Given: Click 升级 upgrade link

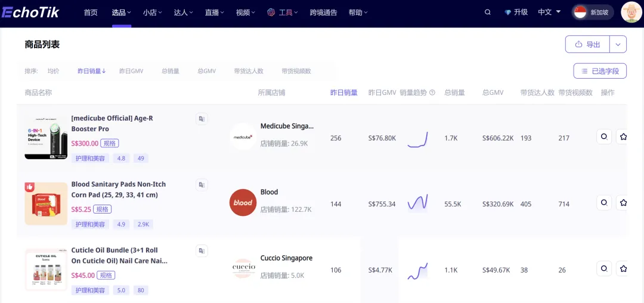Looking at the screenshot, I should point(521,13).
